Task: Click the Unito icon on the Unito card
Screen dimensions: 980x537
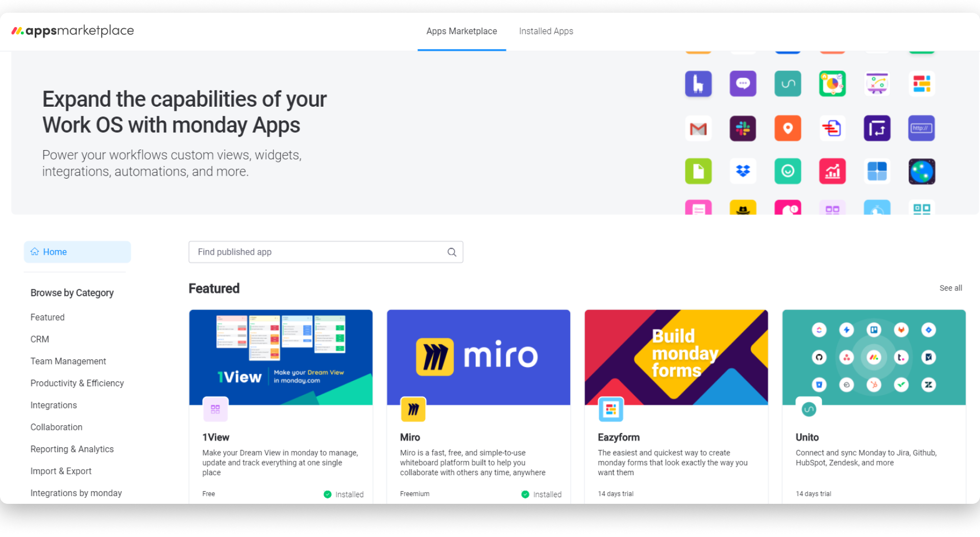Action: pyautogui.click(x=809, y=409)
